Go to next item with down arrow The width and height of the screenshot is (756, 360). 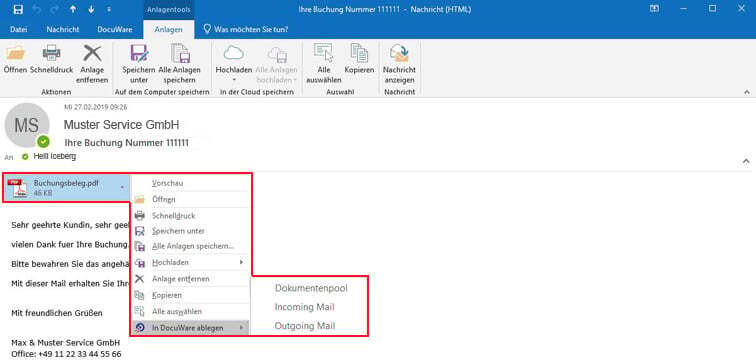click(x=92, y=9)
